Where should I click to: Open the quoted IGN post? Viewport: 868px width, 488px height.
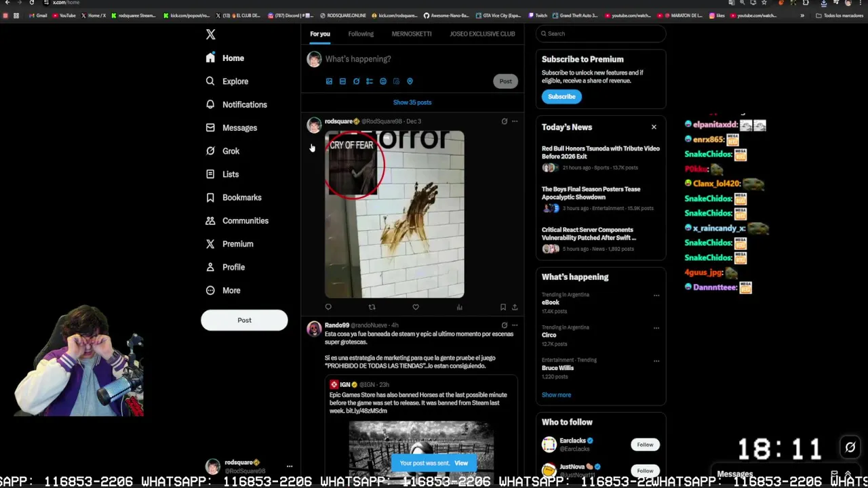point(421,424)
